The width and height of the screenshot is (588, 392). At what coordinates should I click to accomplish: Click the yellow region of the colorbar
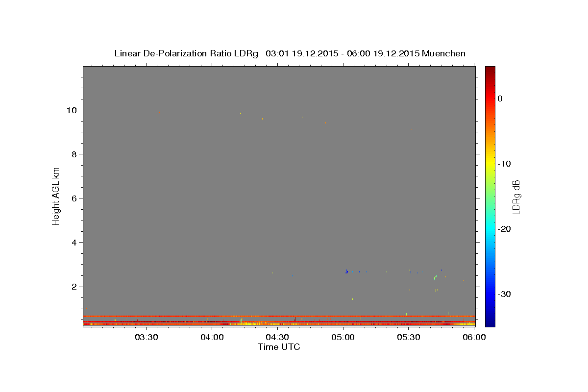[490, 162]
